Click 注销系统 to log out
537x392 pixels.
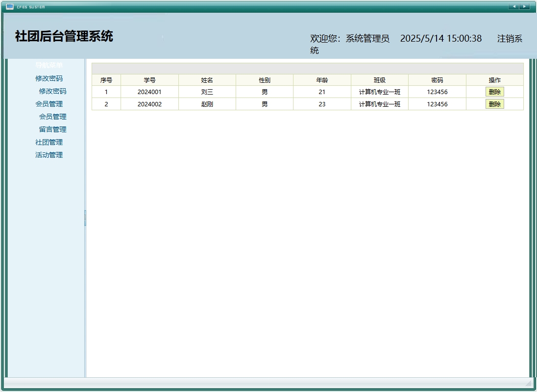[x=510, y=38]
